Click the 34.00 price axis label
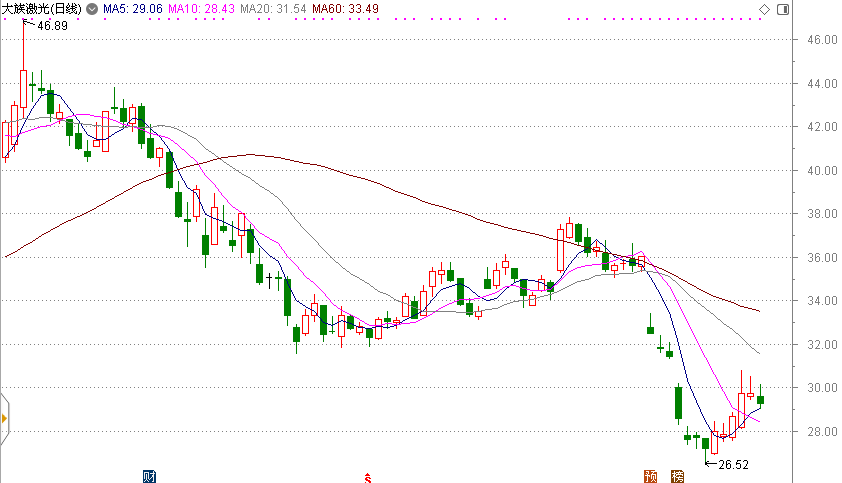 (822, 301)
